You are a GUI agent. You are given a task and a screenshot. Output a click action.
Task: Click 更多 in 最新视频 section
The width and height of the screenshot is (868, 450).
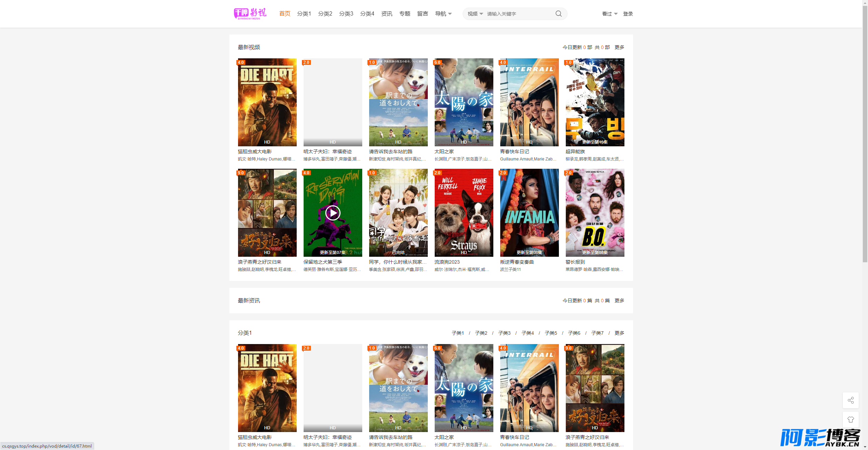[619, 47]
